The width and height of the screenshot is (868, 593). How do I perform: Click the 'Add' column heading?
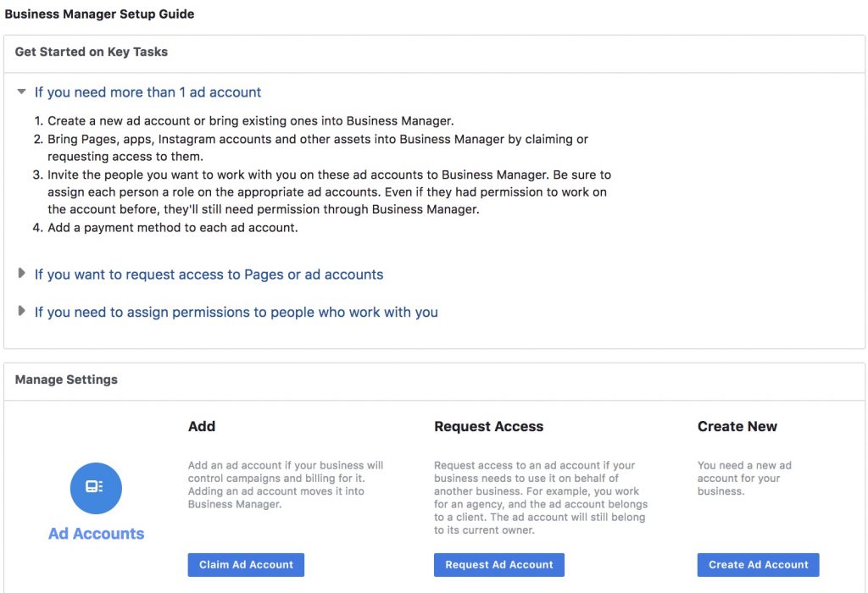pyautogui.click(x=202, y=426)
